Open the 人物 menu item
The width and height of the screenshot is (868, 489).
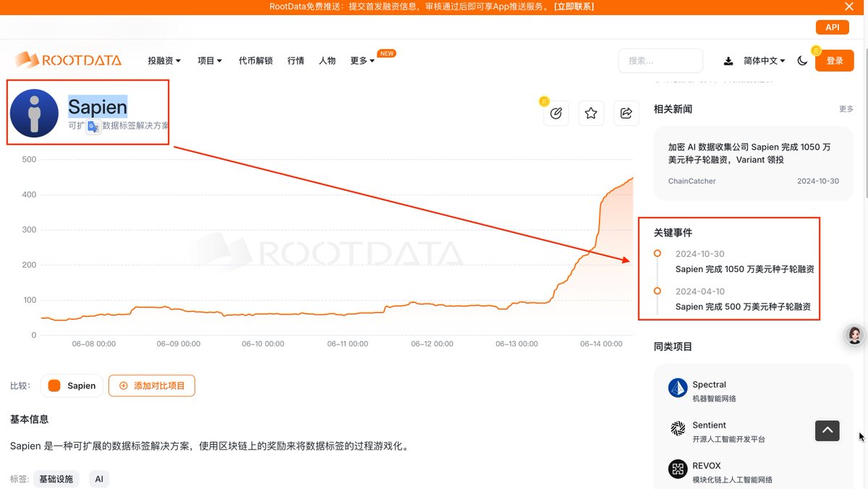tap(327, 61)
